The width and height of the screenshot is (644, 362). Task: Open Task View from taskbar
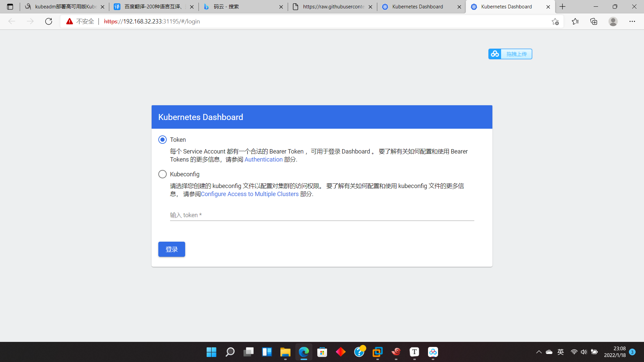coord(248,352)
